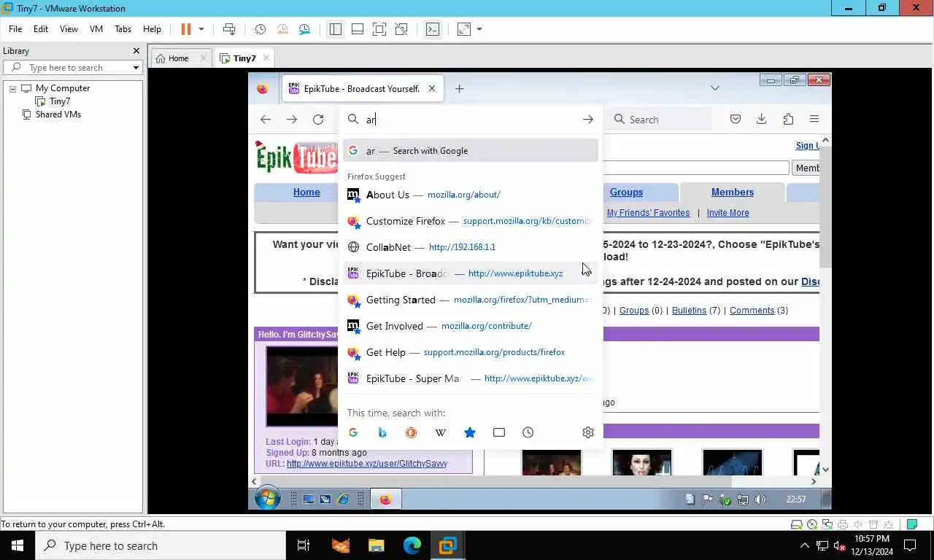
Task: Open the Bulletins link
Action: click(690, 311)
